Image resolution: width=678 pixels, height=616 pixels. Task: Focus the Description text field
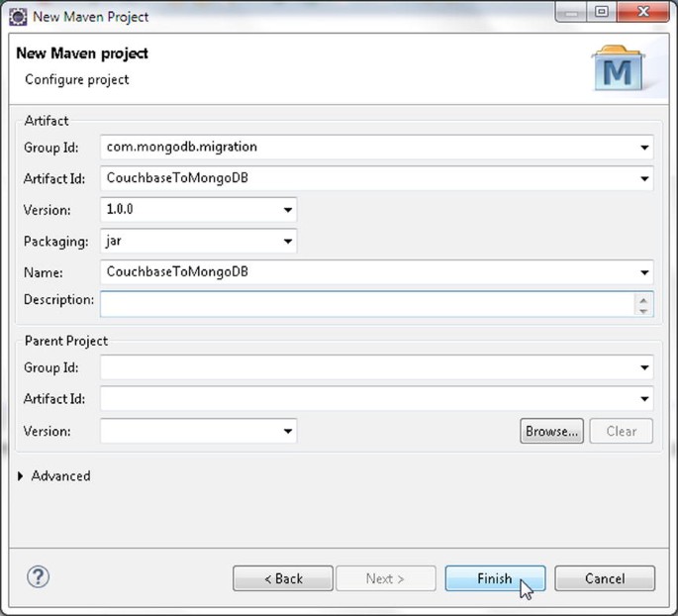pos(366,303)
